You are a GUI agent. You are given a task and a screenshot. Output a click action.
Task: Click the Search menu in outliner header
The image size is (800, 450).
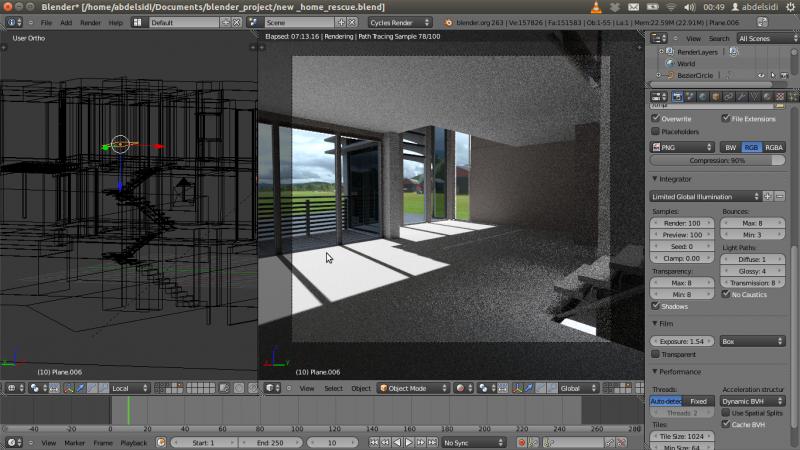click(x=719, y=38)
